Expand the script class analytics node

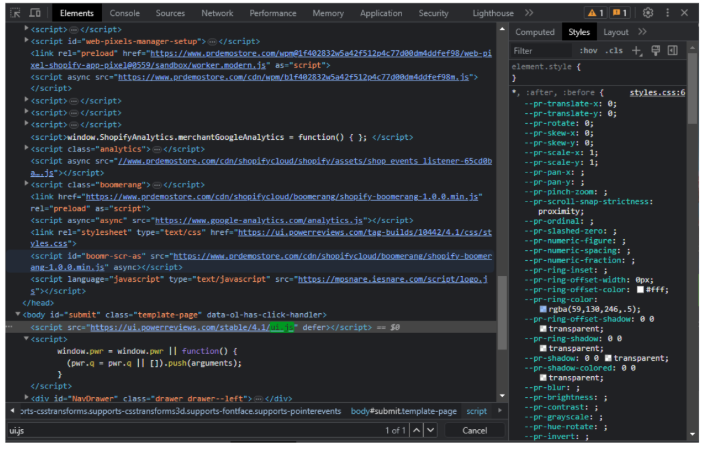(27, 148)
